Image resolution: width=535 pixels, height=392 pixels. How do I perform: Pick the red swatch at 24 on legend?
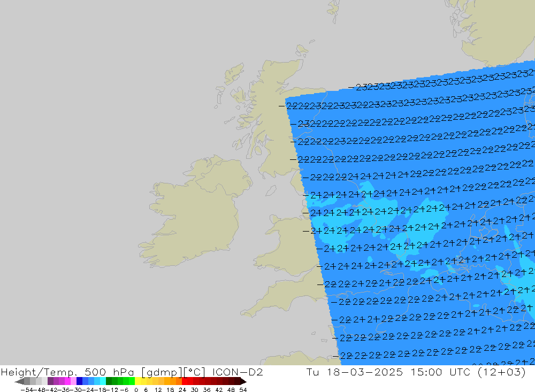(185, 381)
